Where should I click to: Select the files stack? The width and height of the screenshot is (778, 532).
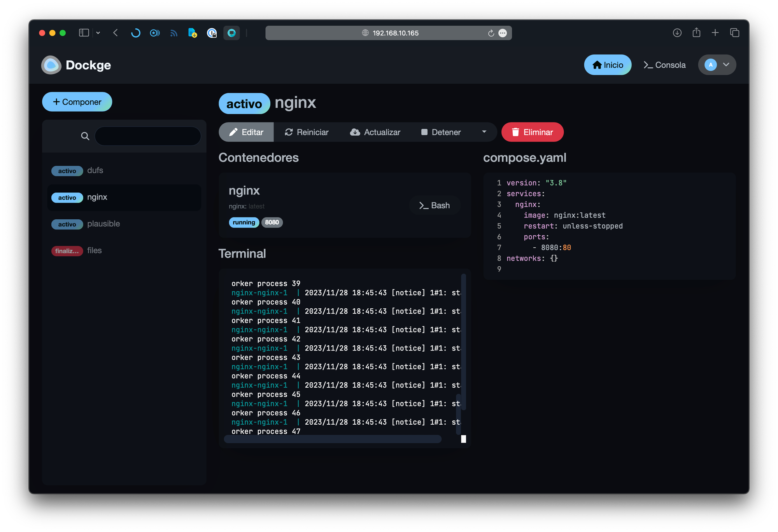(124, 251)
